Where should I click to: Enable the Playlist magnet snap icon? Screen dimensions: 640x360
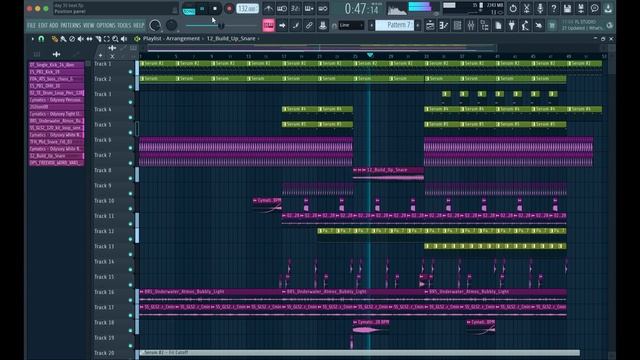click(x=41, y=39)
